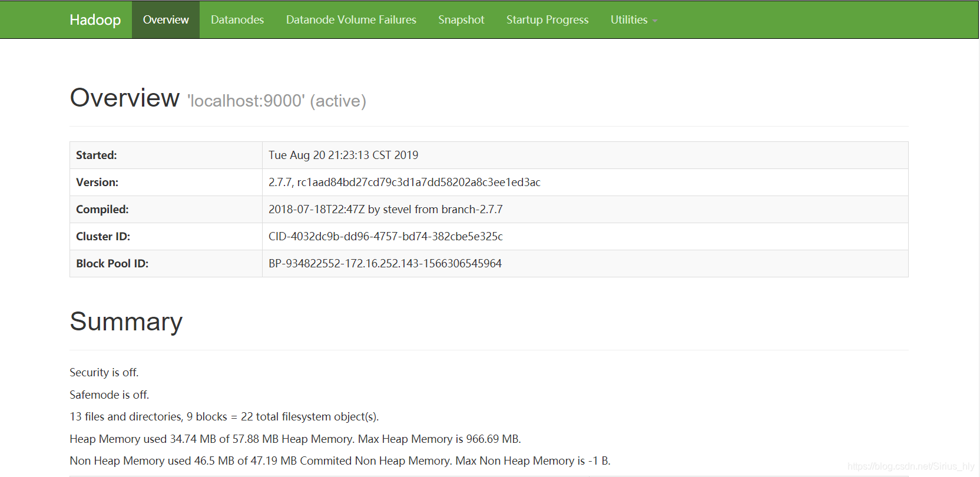Click the 'Compiled:' row label
Screen dimensions: 980x477
102,210
